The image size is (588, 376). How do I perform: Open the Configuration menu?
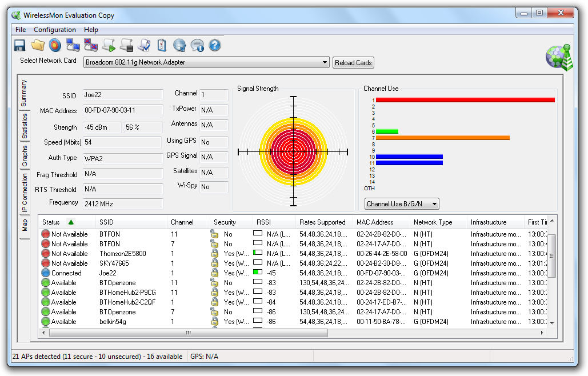54,30
